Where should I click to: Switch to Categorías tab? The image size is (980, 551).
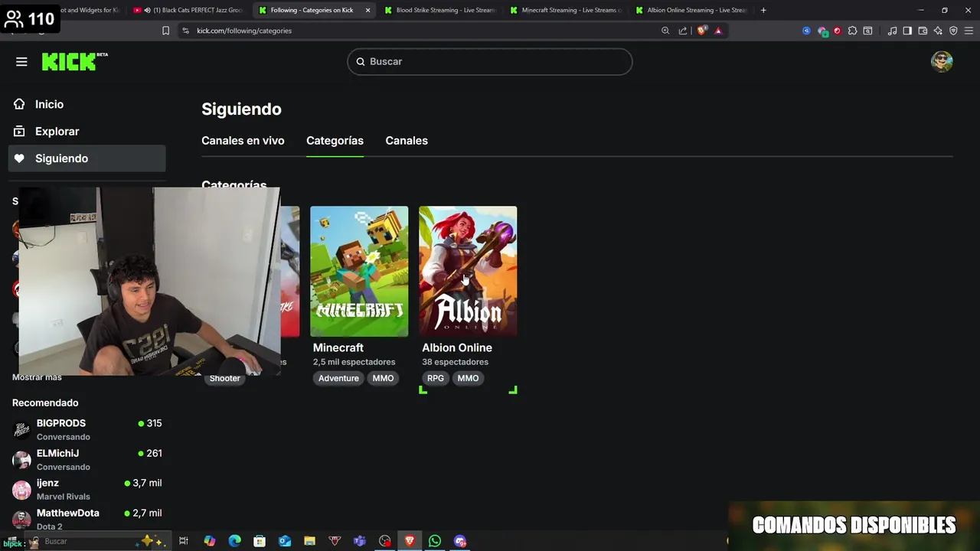[x=335, y=141]
